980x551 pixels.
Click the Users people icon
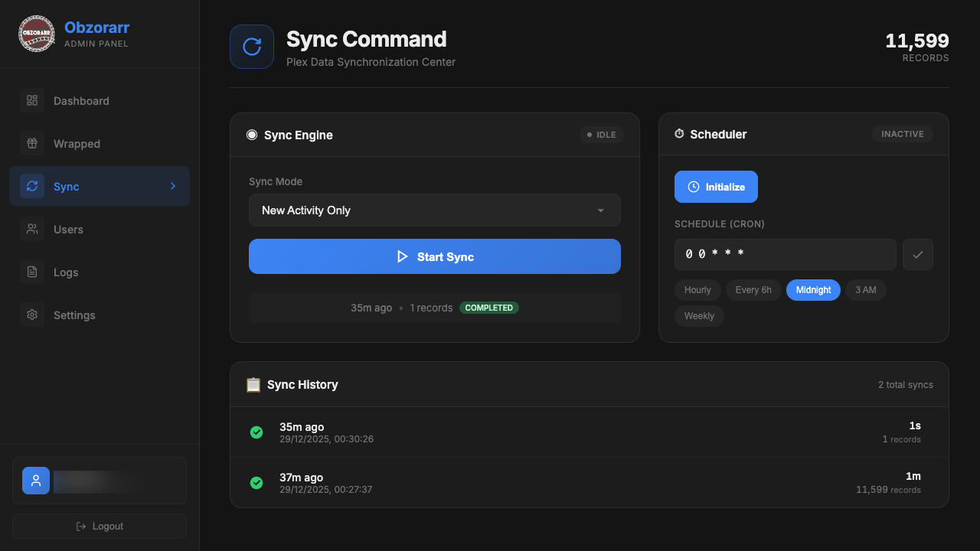[32, 229]
